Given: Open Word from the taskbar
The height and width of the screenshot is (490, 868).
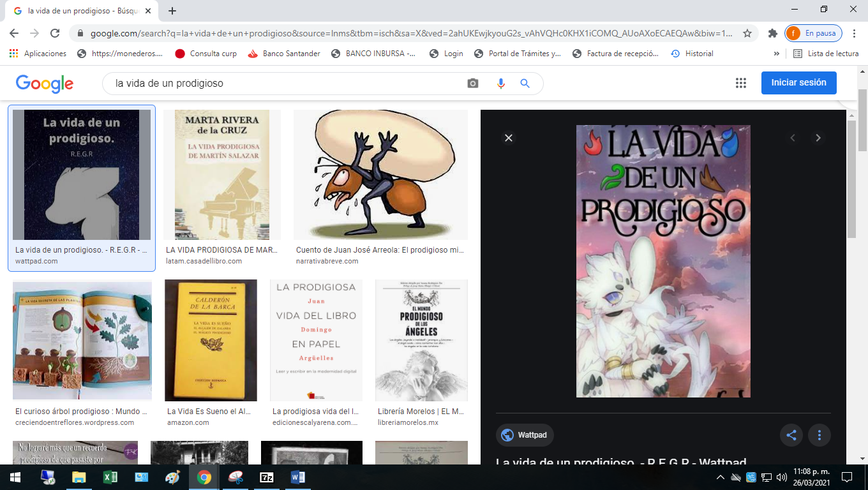Looking at the screenshot, I should 298,477.
